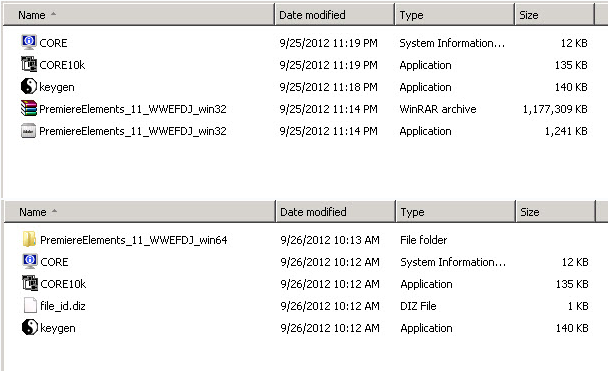The height and width of the screenshot is (371, 608).
Task: Select the CORE10k file name in the lower list
Action: coord(63,284)
